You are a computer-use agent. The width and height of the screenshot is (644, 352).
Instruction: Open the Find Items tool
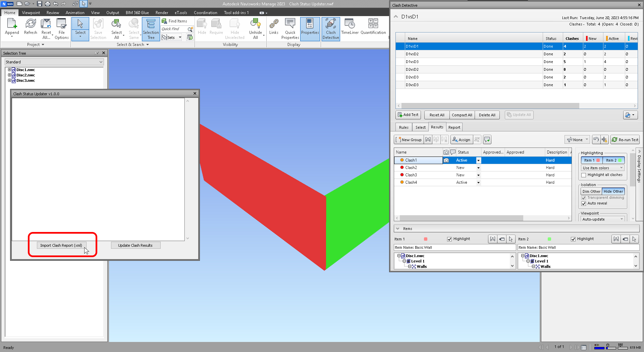174,21
